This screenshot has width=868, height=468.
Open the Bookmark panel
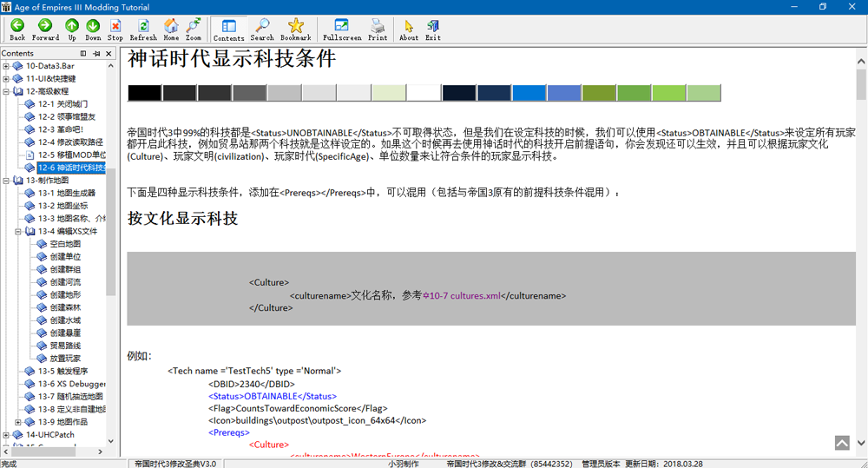[x=296, y=30]
